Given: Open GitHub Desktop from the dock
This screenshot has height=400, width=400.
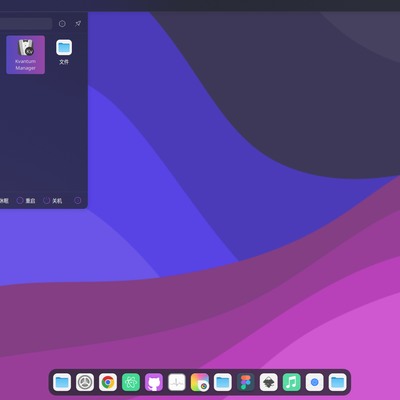Looking at the screenshot, I should pyautogui.click(x=154, y=382).
